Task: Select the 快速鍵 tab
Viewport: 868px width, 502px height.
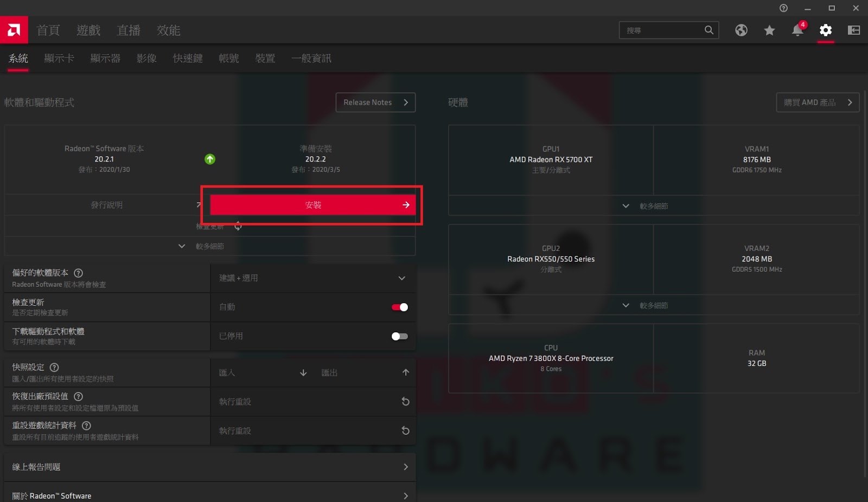Action: pyautogui.click(x=188, y=59)
